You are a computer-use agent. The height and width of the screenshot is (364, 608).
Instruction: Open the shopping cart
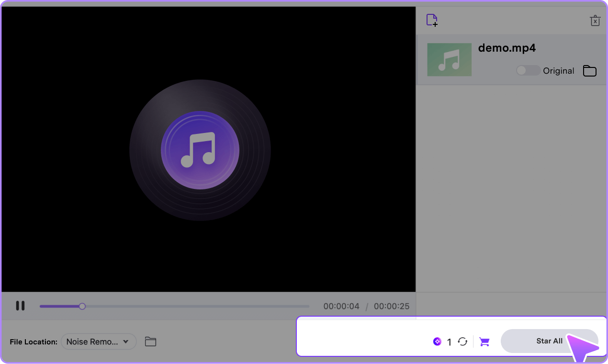coord(484,342)
